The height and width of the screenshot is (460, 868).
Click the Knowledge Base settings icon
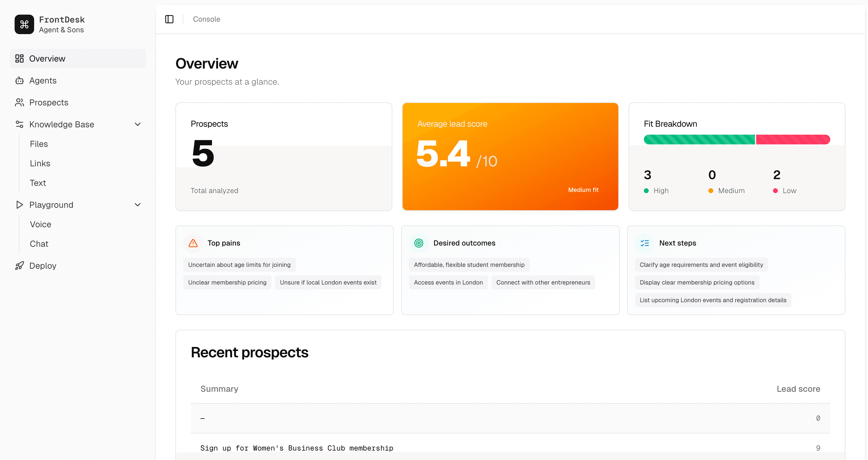(x=19, y=124)
